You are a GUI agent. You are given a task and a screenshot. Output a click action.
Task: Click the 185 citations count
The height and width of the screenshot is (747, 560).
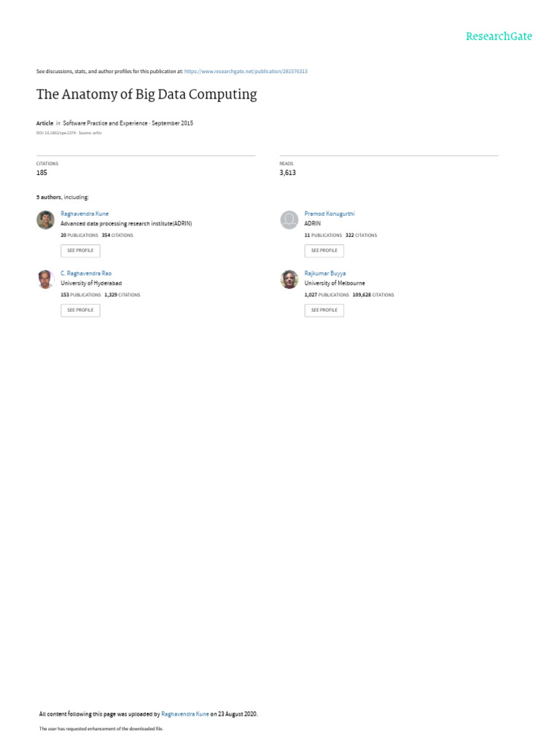click(x=42, y=173)
